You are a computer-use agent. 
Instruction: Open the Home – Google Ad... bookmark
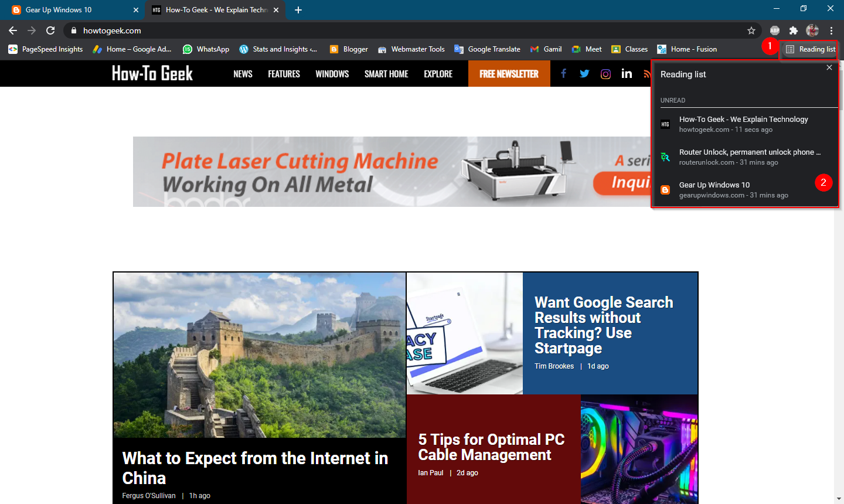pos(132,49)
